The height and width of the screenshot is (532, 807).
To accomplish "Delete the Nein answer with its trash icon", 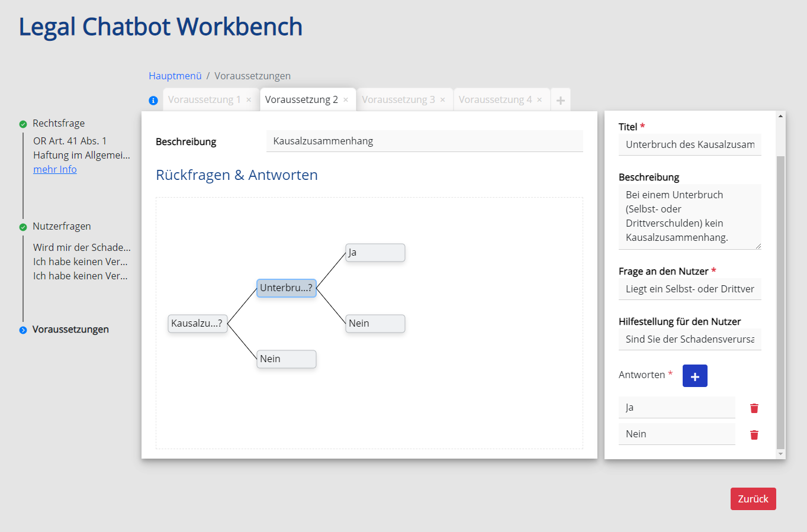I will (754, 435).
